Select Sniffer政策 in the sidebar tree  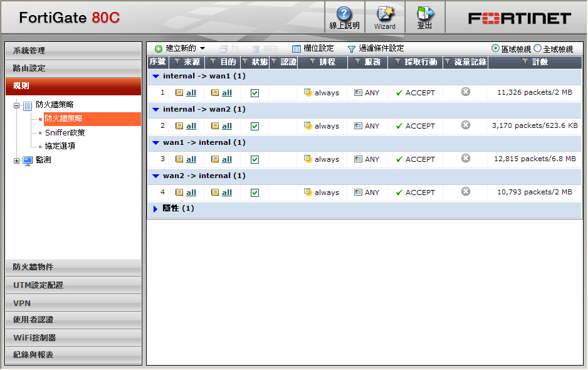point(65,132)
